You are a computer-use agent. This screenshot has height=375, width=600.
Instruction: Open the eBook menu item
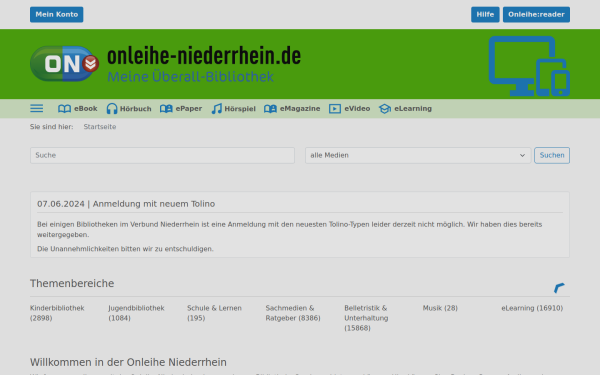click(78, 109)
